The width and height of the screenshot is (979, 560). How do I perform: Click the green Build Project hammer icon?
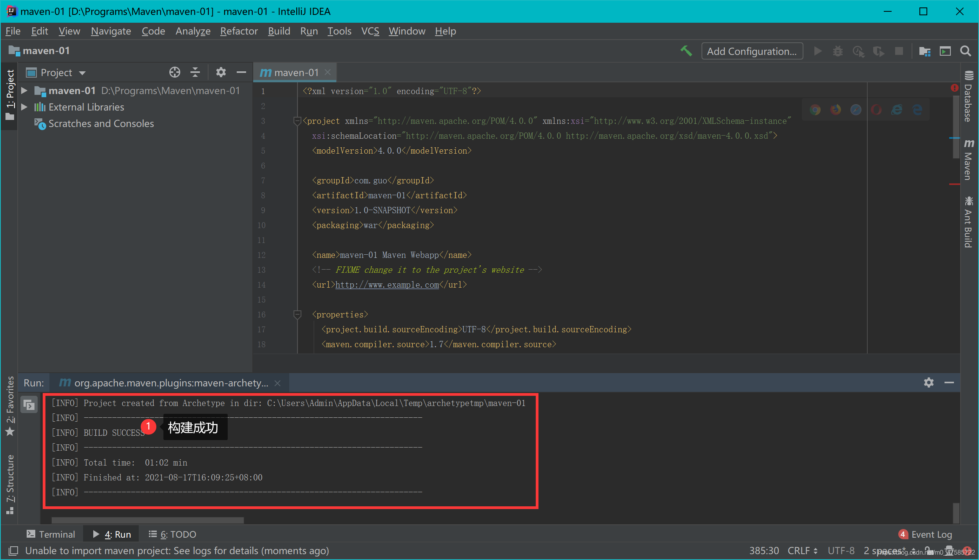coord(686,51)
